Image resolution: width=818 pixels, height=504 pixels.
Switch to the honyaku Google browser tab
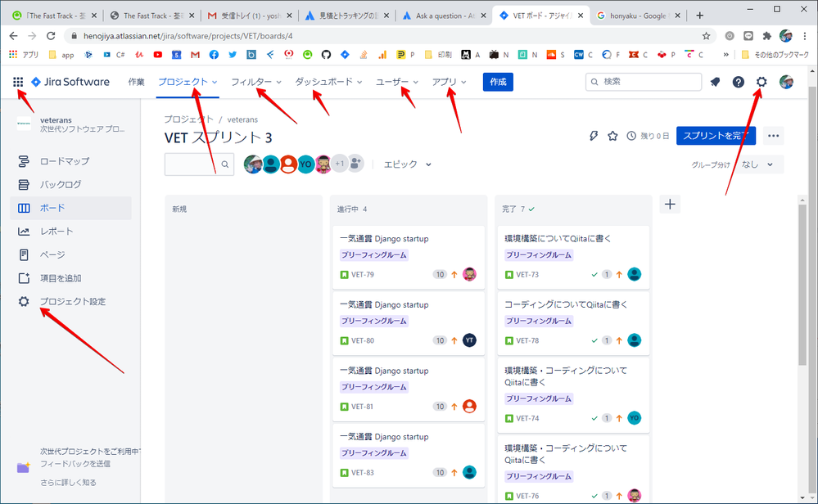[631, 14]
